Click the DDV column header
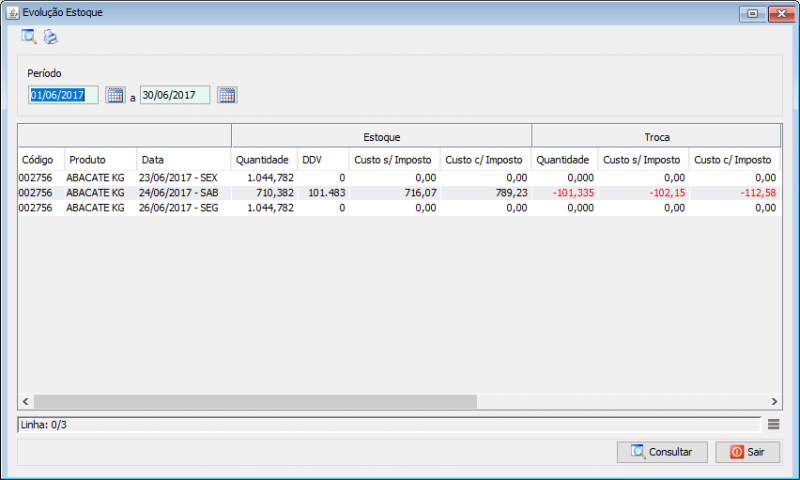This screenshot has height=480, width=800. point(322,159)
